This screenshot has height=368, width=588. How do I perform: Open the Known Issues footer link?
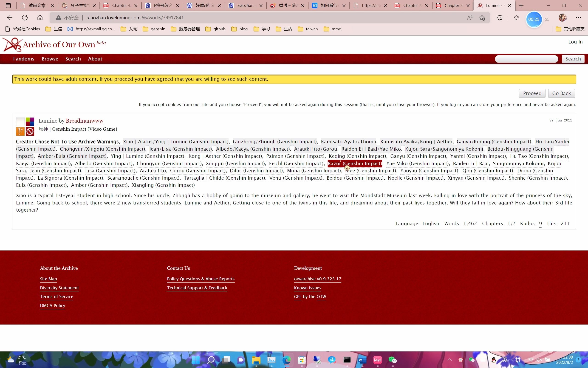point(308,288)
